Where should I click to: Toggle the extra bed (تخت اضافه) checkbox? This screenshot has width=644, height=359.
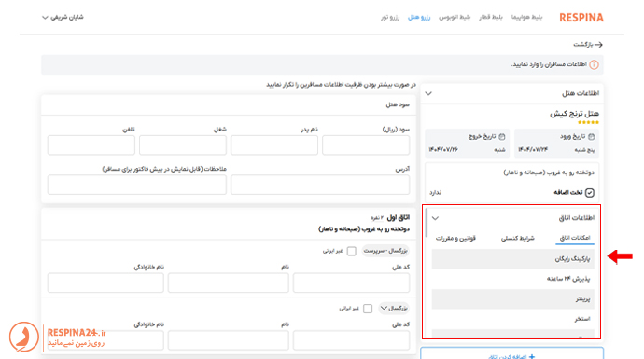coord(589,192)
